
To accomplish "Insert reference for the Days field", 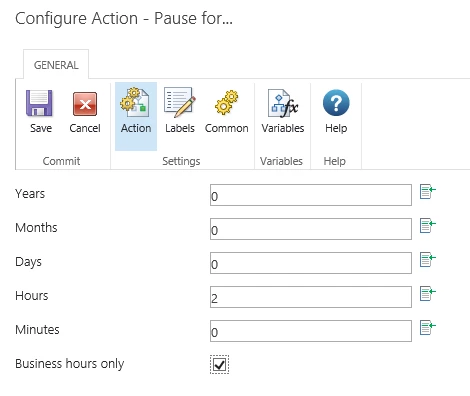I will [428, 259].
